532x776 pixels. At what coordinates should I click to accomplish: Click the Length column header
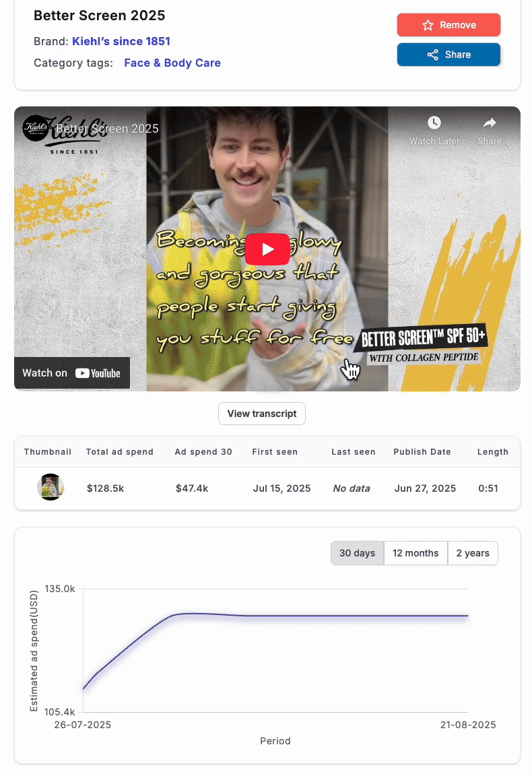pyautogui.click(x=493, y=452)
